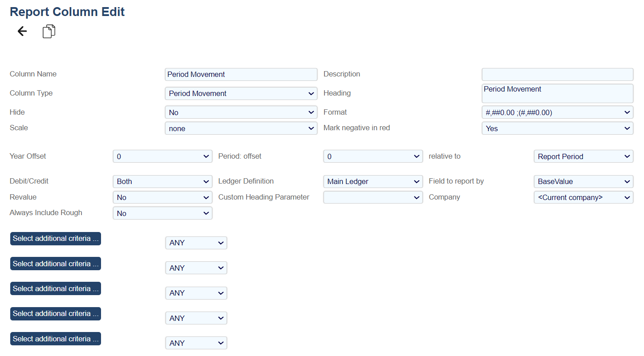Open the Ledger Definition dropdown
Screen dimensions: 644x356
(x=373, y=181)
